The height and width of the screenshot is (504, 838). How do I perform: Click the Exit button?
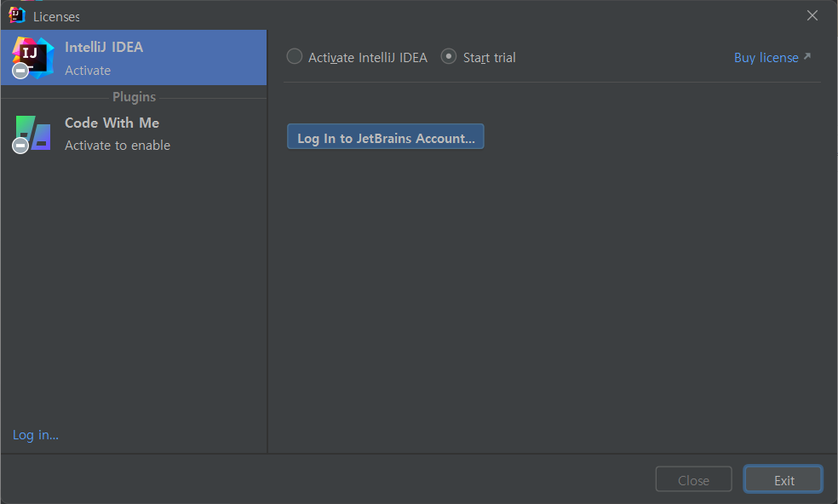(x=783, y=479)
